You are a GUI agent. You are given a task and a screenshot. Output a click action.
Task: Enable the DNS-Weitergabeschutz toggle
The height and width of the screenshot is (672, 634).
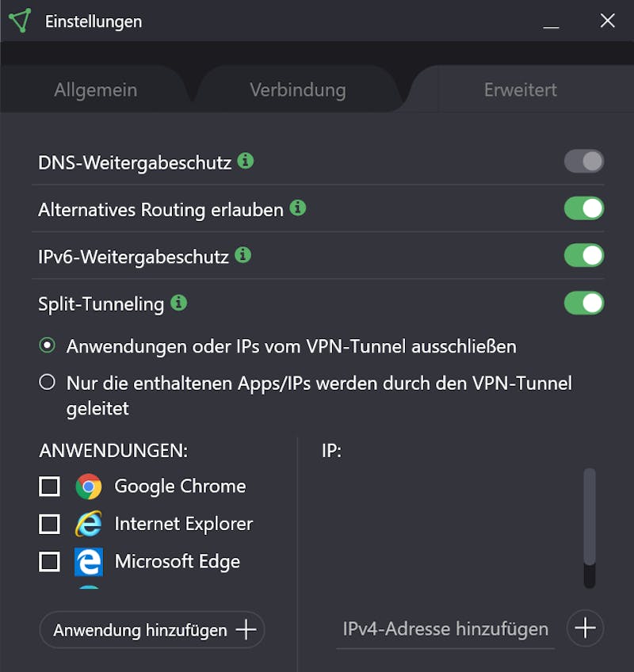(584, 162)
